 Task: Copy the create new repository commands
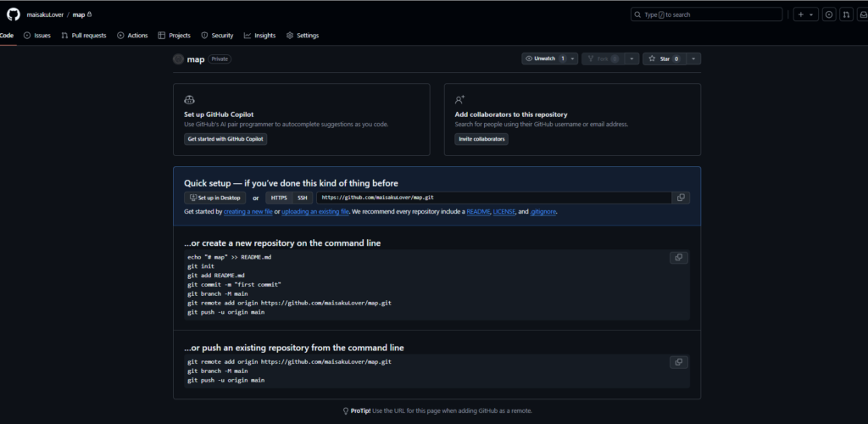pos(679,258)
